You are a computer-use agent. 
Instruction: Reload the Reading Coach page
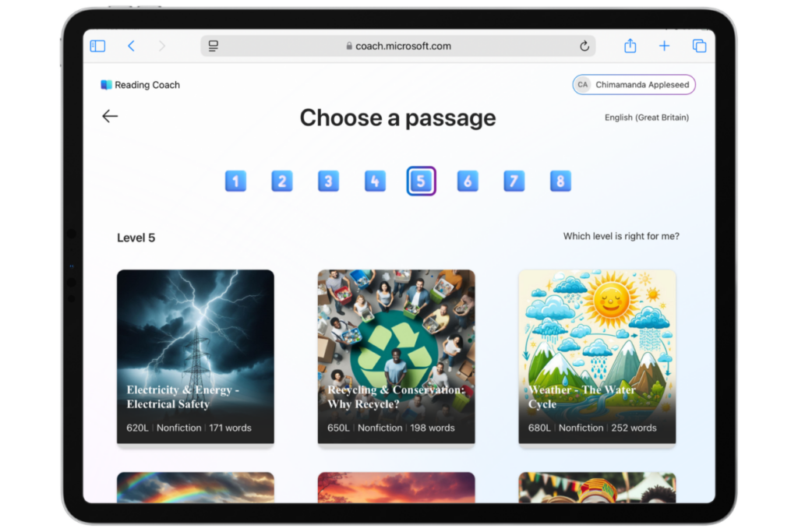point(584,45)
